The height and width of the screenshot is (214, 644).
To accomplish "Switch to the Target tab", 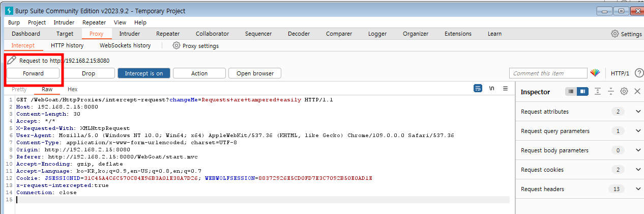I will pyautogui.click(x=65, y=34).
